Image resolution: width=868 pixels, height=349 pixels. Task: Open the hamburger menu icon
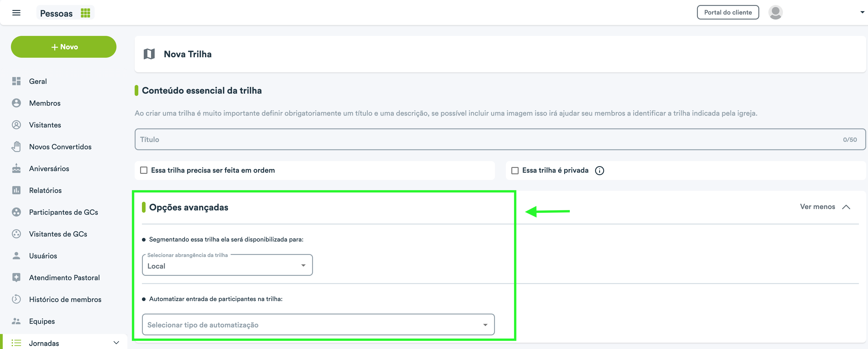tap(16, 13)
